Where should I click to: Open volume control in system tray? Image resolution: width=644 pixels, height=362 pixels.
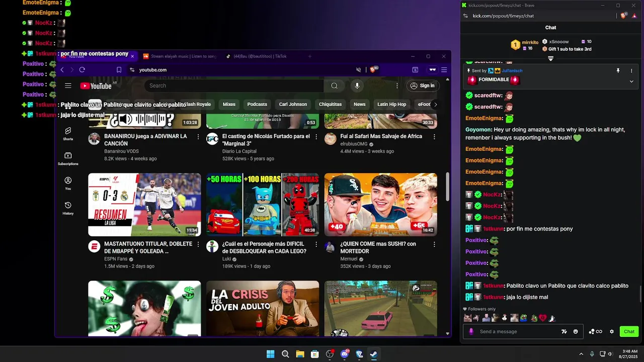[x=610, y=354]
